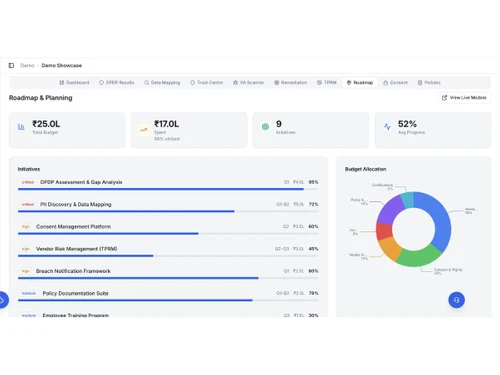Screen dimensions: 500x375
Task: Click the View Live Module button
Action: (x=464, y=98)
